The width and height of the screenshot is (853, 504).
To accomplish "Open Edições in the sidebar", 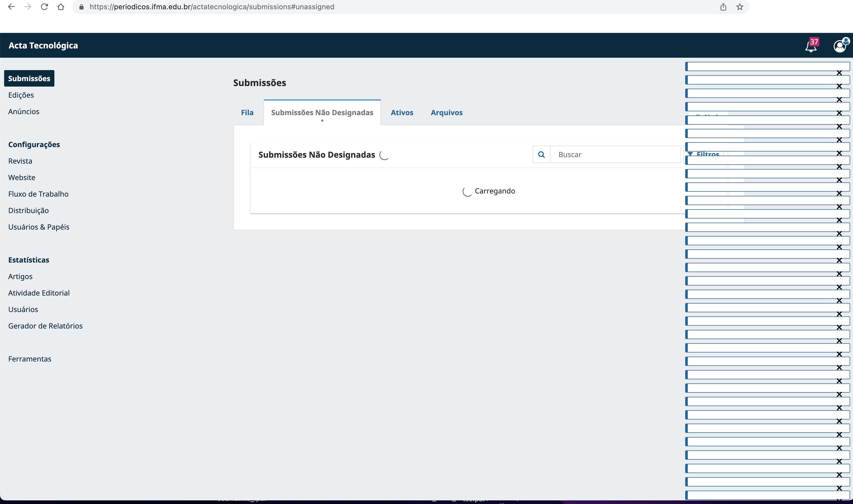I will [21, 95].
